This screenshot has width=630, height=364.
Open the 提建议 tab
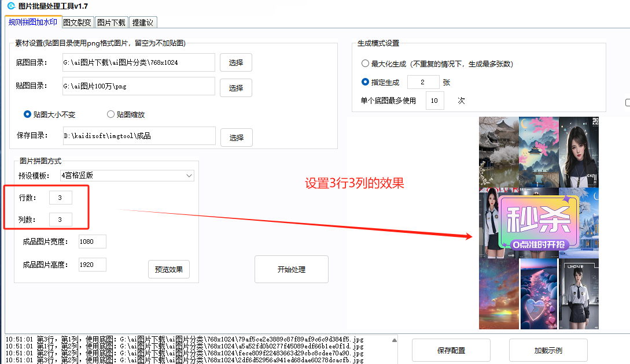143,23
